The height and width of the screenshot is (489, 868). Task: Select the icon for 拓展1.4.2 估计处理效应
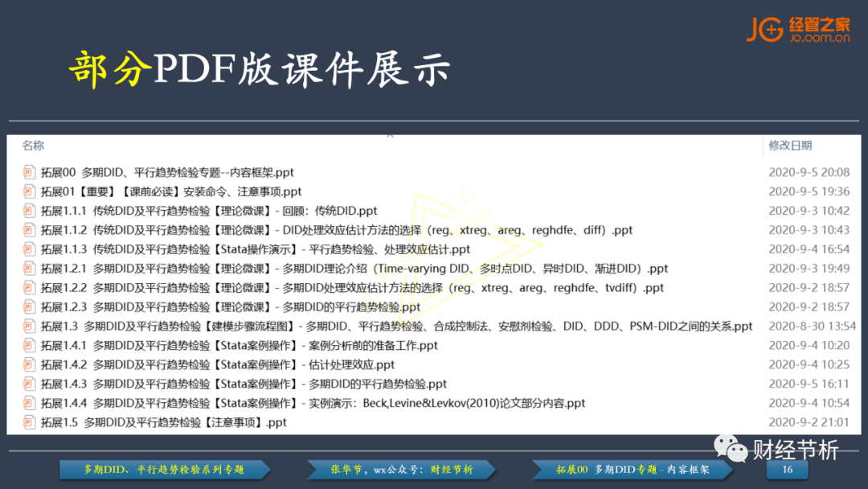[30, 365]
